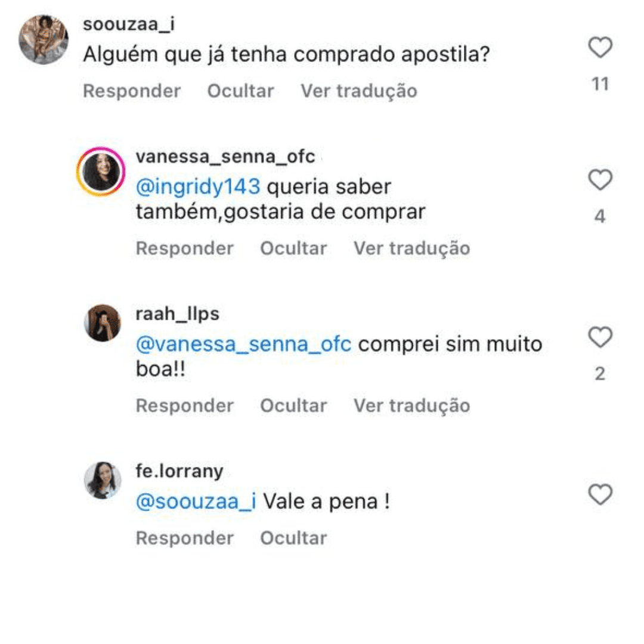This screenshot has height=644, width=644.
Task: Reply to raah_llps's comment
Action: (x=184, y=405)
